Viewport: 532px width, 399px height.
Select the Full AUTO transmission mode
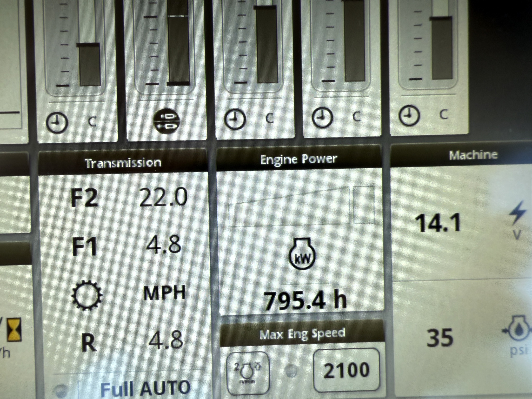coord(145,388)
